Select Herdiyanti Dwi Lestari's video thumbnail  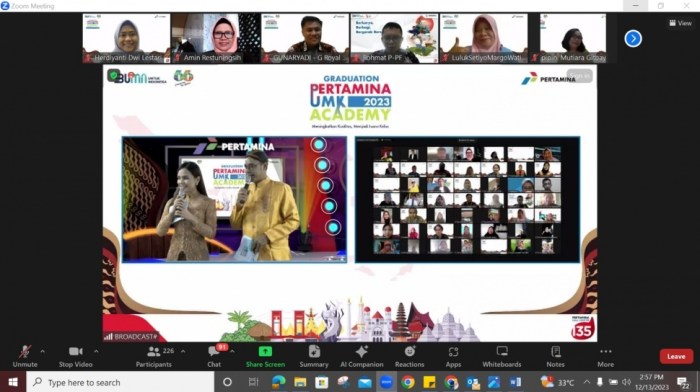tap(126, 38)
